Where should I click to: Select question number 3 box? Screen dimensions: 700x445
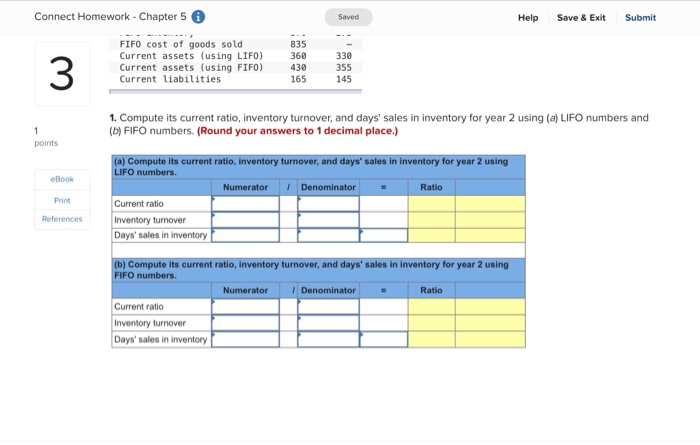coord(62,74)
